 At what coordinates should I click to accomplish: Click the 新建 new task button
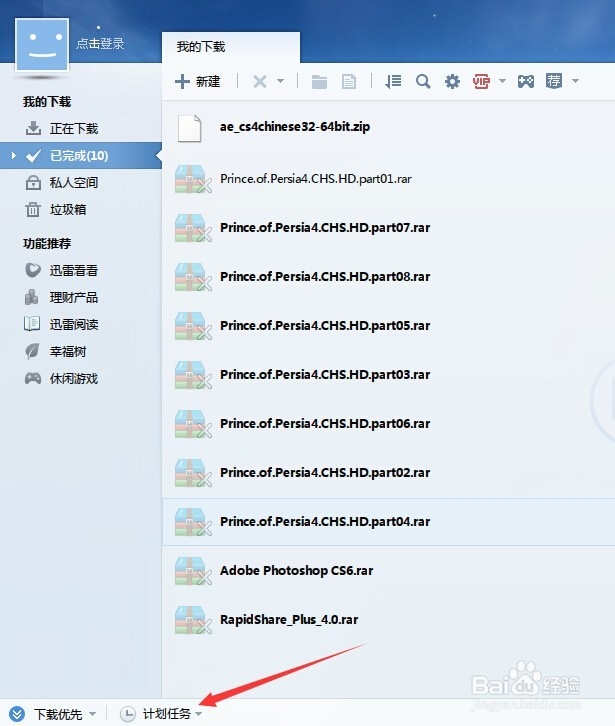click(x=198, y=81)
